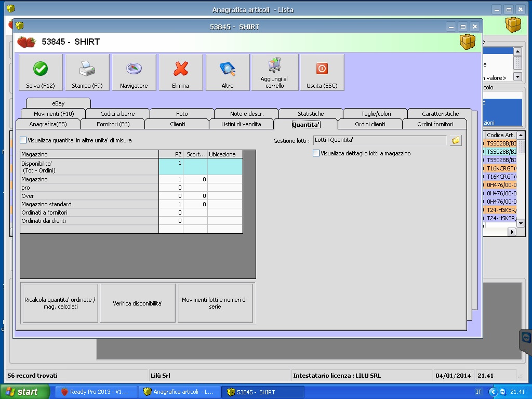Click scroll down arrow of Lista grid
532x399 pixels.
521,223
